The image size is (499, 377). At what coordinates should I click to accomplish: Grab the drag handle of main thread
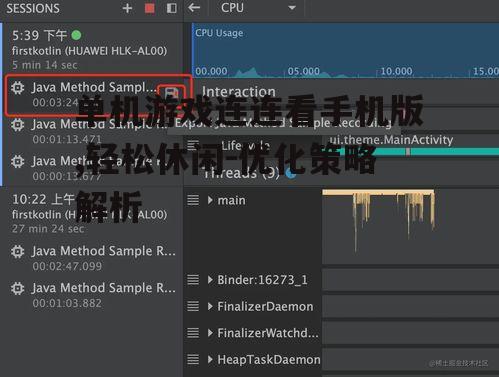193,200
